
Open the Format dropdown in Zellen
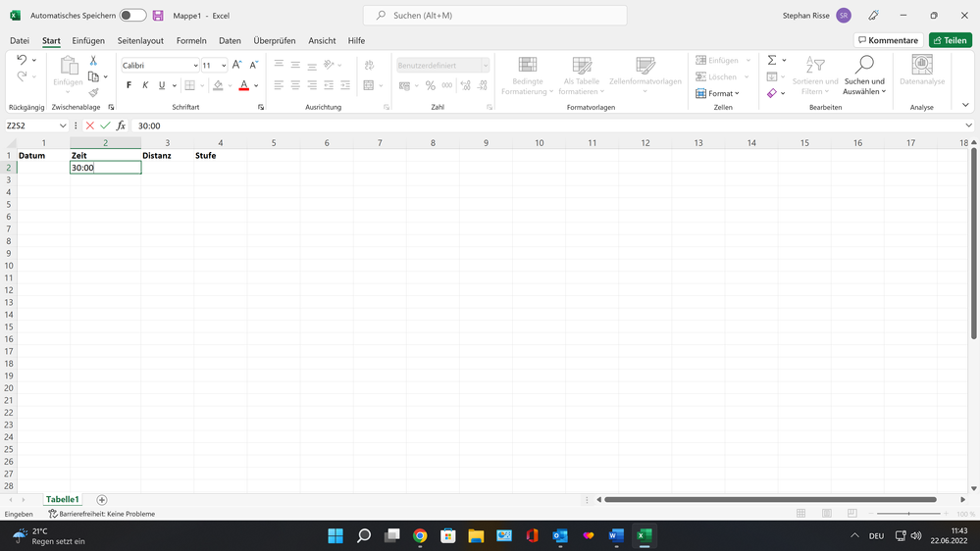pyautogui.click(x=717, y=93)
